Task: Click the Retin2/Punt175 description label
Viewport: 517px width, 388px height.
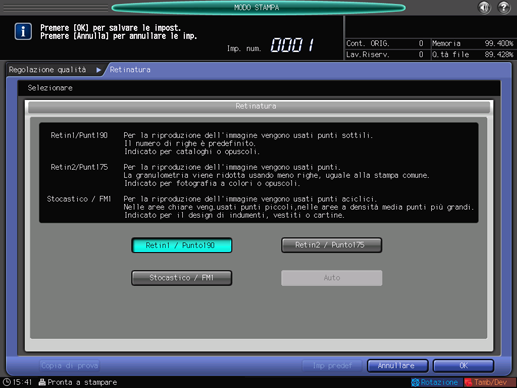Action: tap(79, 167)
